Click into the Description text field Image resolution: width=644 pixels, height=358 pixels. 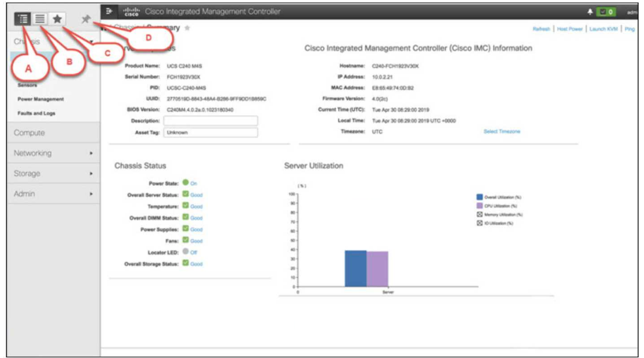211,121
